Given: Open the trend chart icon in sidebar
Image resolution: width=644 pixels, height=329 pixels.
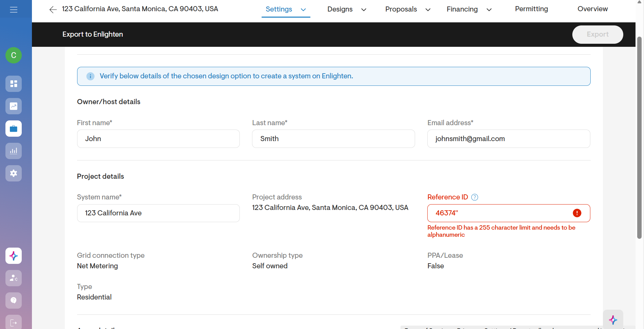Looking at the screenshot, I should coord(14,106).
